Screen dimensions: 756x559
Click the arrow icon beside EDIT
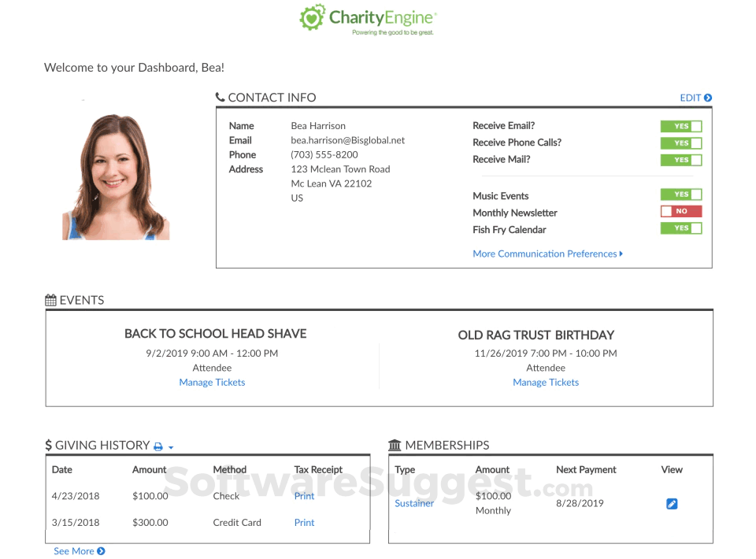(708, 98)
